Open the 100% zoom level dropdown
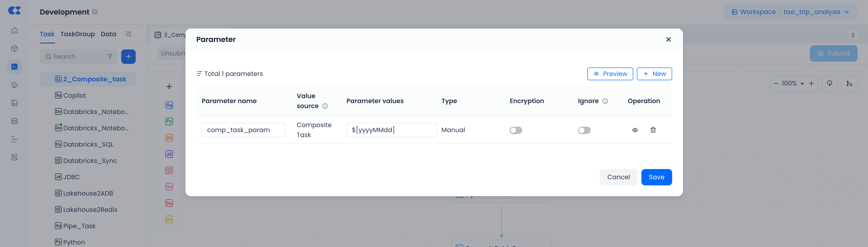 pos(802,84)
